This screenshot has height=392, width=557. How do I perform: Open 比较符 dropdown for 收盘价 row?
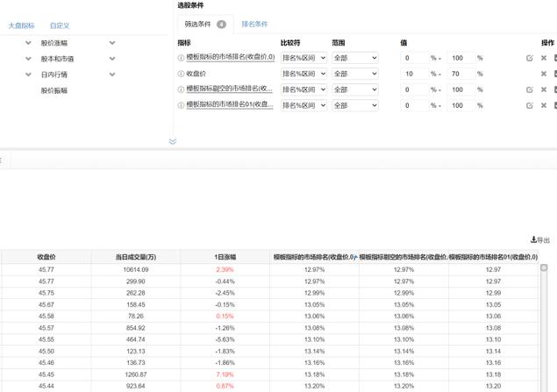[303, 75]
